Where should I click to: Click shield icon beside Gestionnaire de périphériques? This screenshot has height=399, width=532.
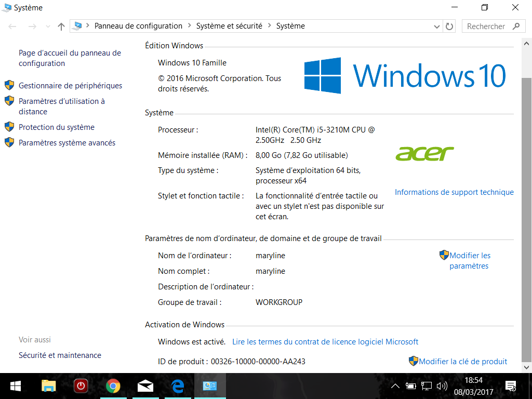(x=9, y=85)
